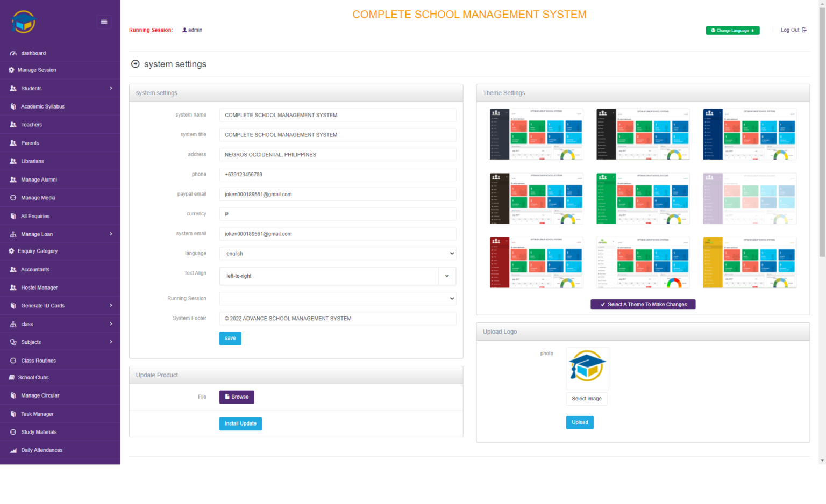Open the language dropdown showing english

pyautogui.click(x=338, y=253)
